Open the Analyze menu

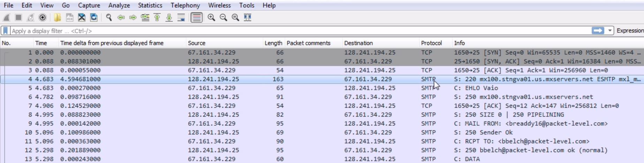(119, 5)
